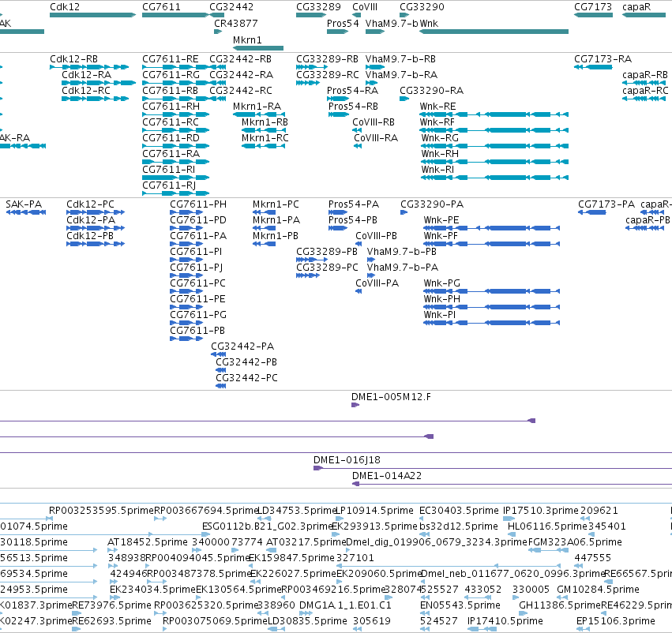This screenshot has height=633, width=672.
Task: Select transcript CG7173-RA
Action: point(603,58)
